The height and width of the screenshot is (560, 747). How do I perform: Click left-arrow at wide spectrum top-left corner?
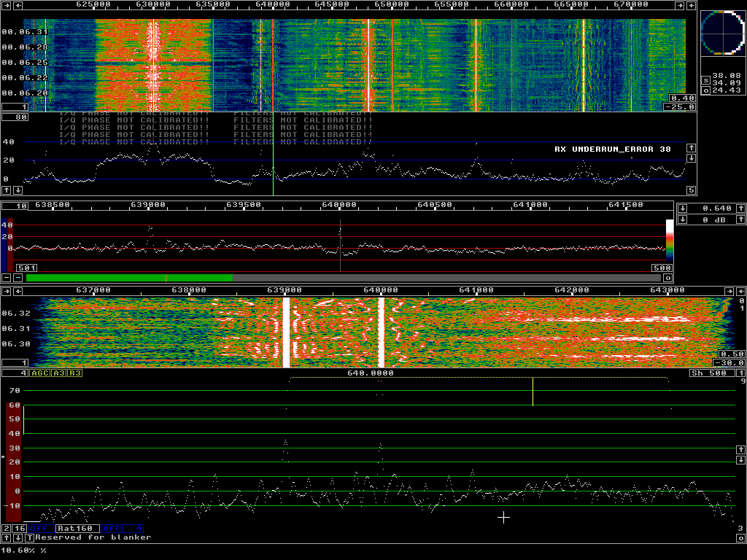click(x=18, y=5)
